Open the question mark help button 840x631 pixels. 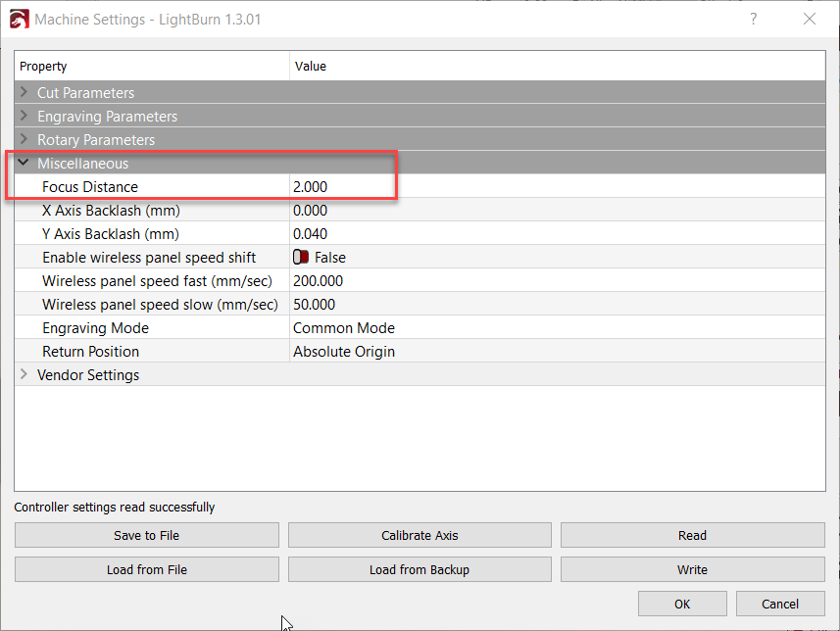754,20
